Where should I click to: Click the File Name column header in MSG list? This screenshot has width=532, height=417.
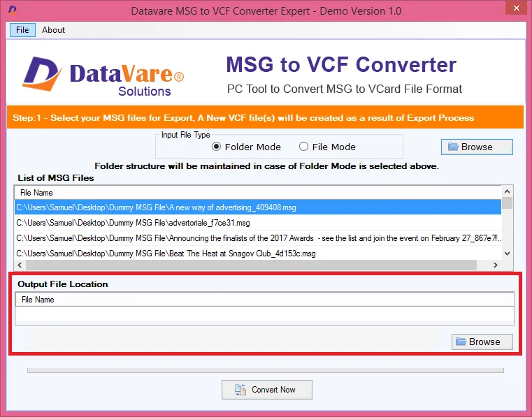pyautogui.click(x=258, y=193)
